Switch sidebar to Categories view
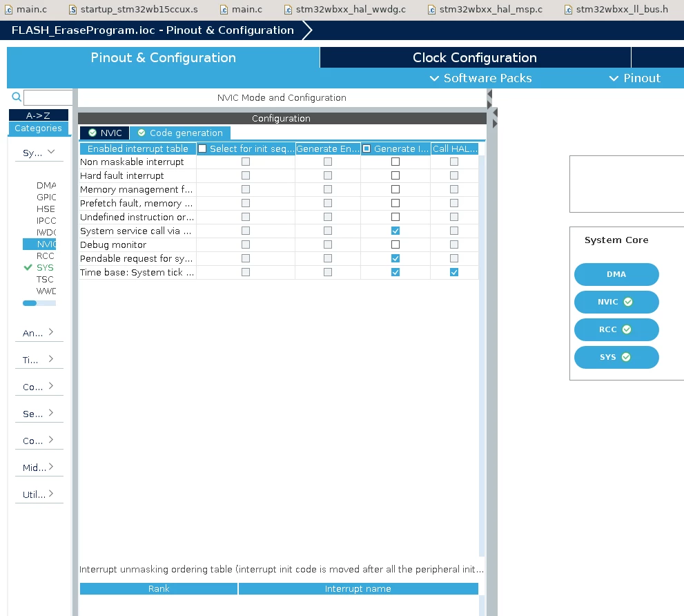The height and width of the screenshot is (616, 684). point(39,128)
